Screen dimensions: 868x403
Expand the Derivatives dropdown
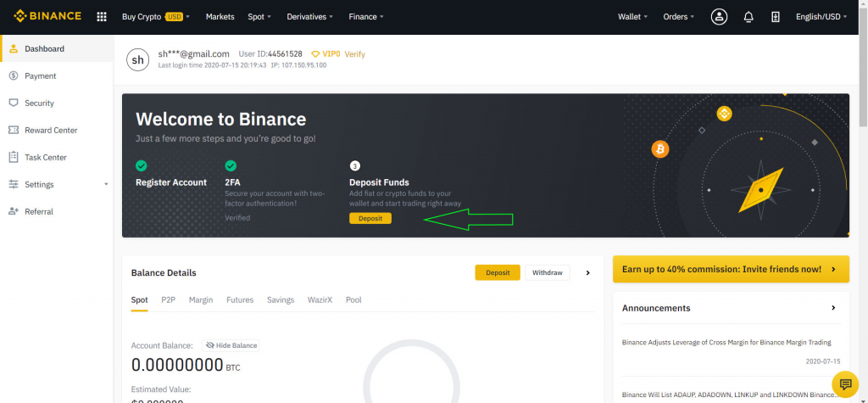310,17
